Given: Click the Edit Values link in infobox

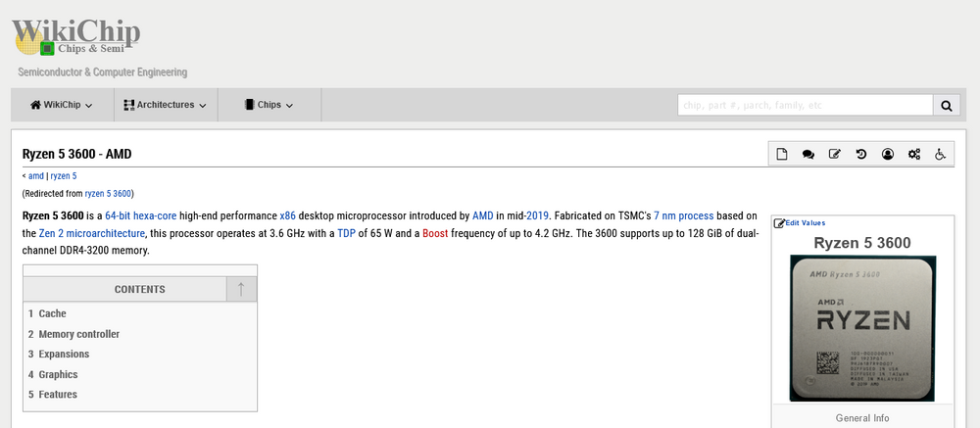Looking at the screenshot, I should (805, 223).
